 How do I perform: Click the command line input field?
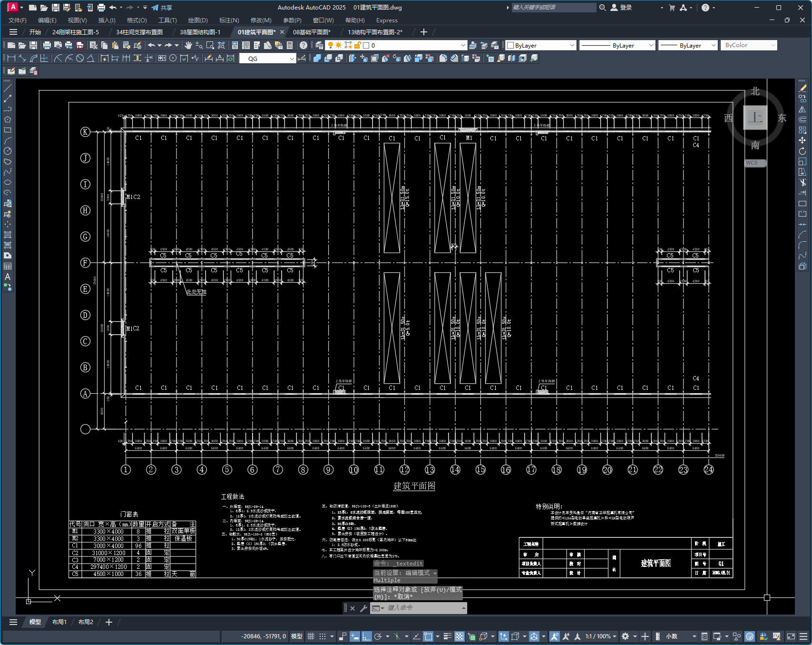coord(423,608)
